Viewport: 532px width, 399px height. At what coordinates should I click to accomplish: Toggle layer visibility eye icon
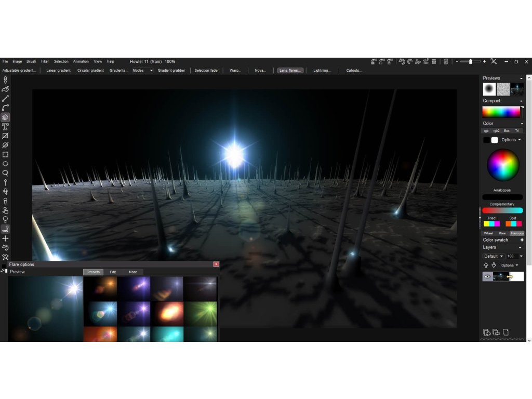point(487,277)
